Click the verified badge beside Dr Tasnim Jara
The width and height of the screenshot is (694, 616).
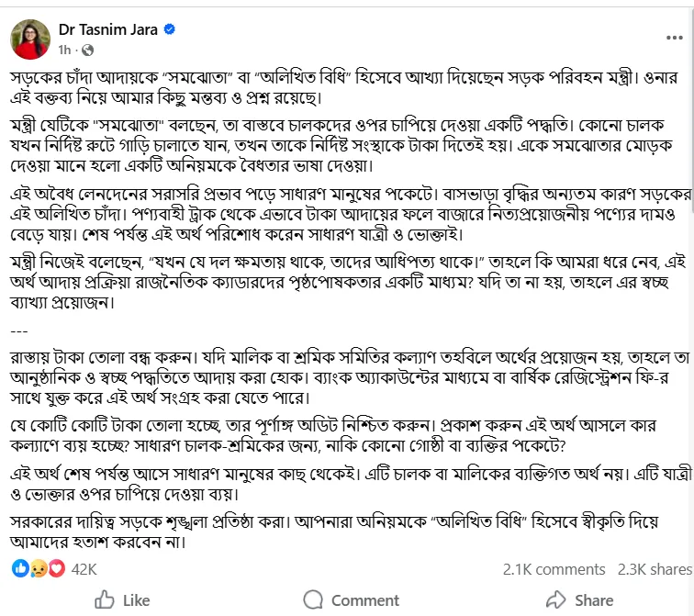pyautogui.click(x=169, y=29)
